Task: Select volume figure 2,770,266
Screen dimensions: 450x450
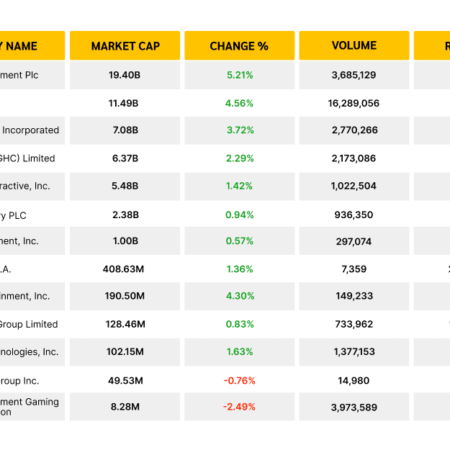Action: (355, 130)
